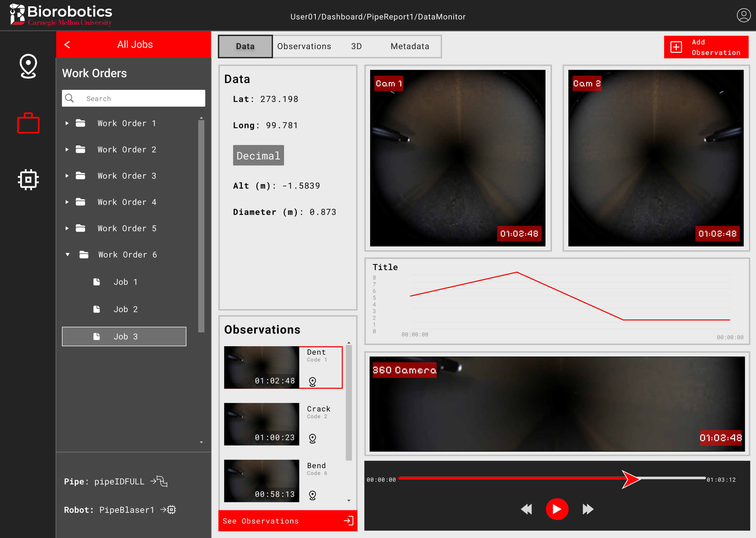The width and height of the screenshot is (756, 538).
Task: Open the user profile icon
Action: (x=743, y=15)
